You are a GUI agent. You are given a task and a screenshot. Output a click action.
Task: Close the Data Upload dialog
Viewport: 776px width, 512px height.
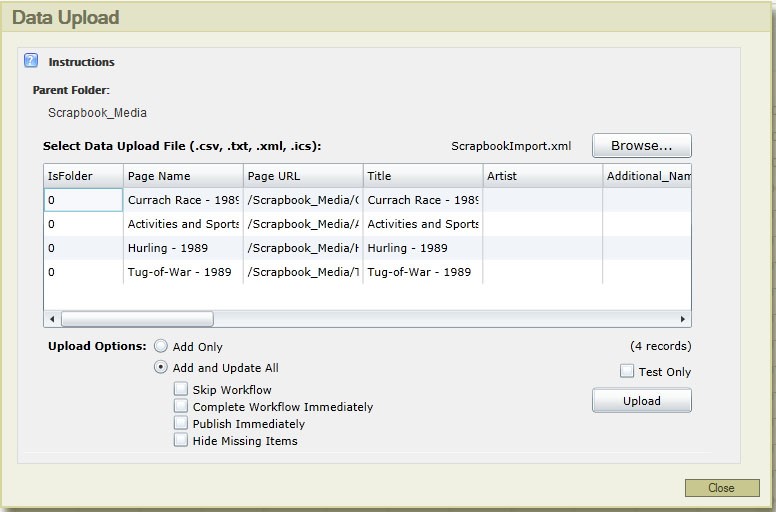722,488
